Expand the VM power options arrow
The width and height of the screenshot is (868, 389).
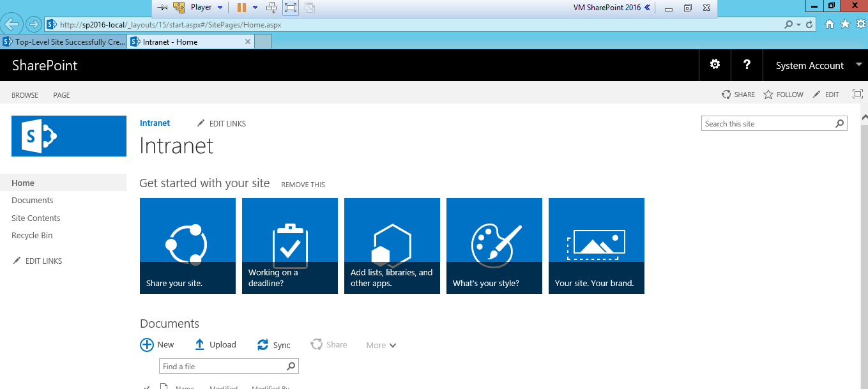tap(255, 8)
